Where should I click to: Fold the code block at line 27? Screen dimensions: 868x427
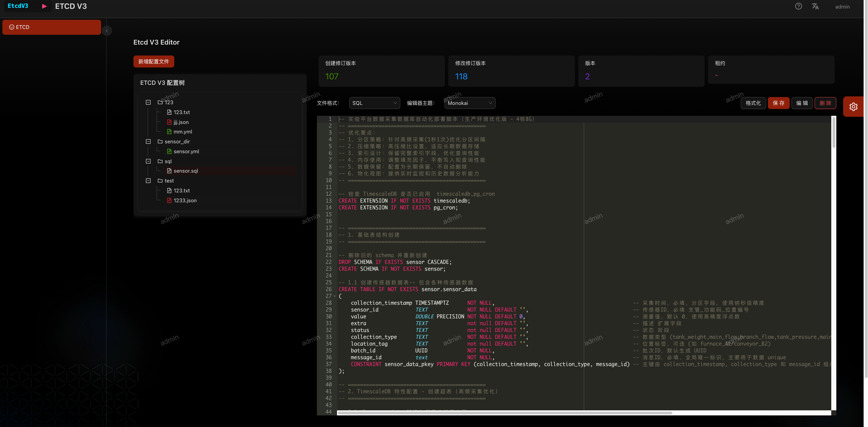[335, 296]
